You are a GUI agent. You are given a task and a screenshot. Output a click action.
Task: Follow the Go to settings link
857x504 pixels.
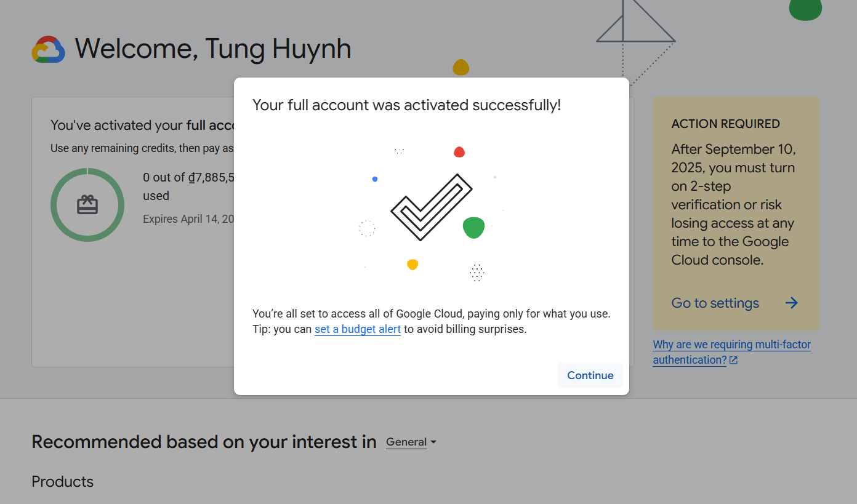[x=715, y=303]
